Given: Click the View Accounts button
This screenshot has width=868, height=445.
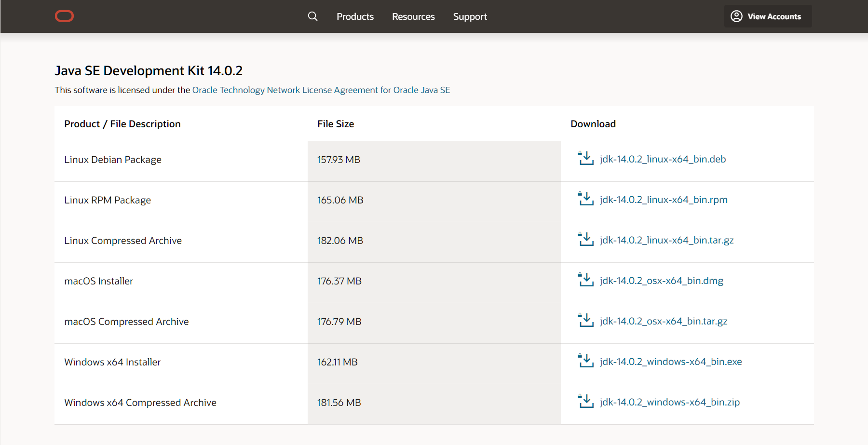Looking at the screenshot, I should tap(768, 16).
